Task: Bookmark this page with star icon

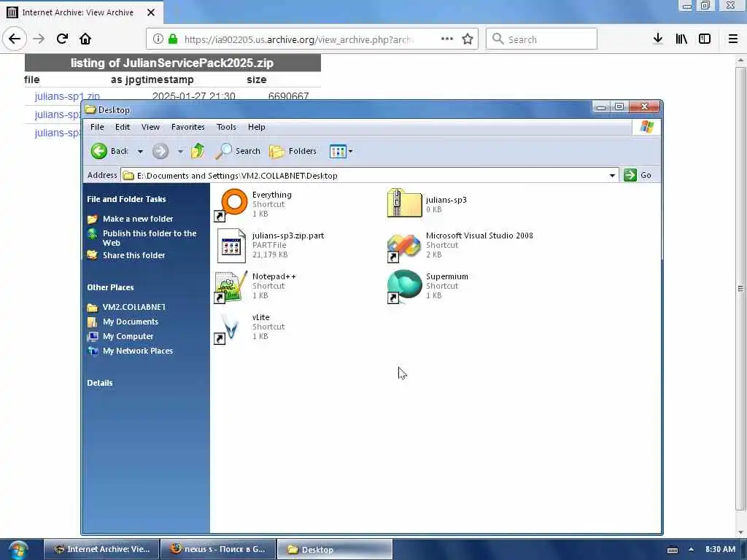Action: pyautogui.click(x=468, y=39)
